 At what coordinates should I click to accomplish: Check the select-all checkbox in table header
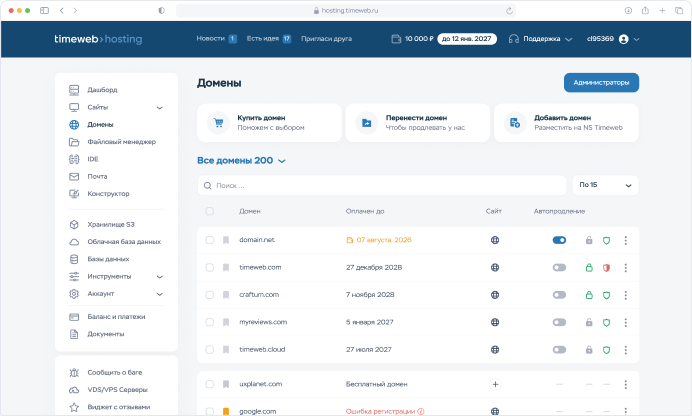209,211
